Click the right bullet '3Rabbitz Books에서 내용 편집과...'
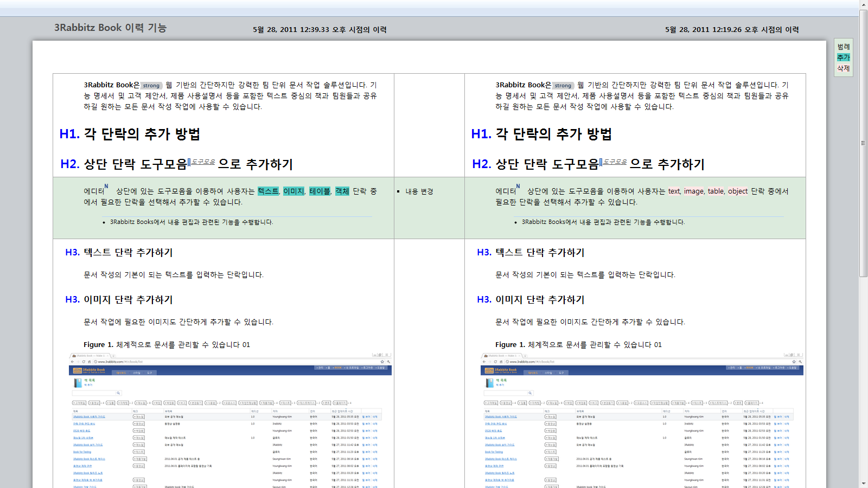Viewport: 868px width, 488px height. click(603, 222)
